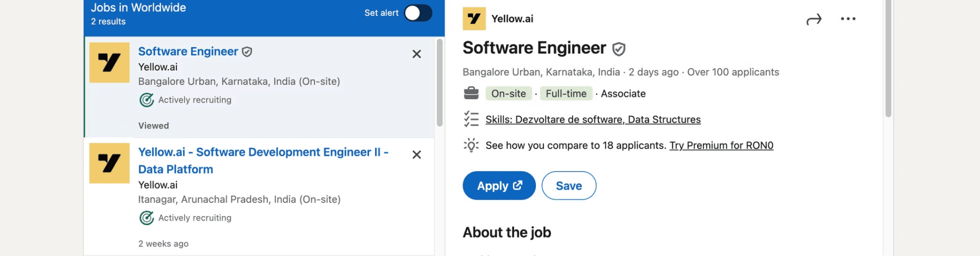Click Bangalore Urban, Karnataka, India (On-site) location text
Image resolution: width=980 pixels, height=256 pixels.
[x=239, y=81]
